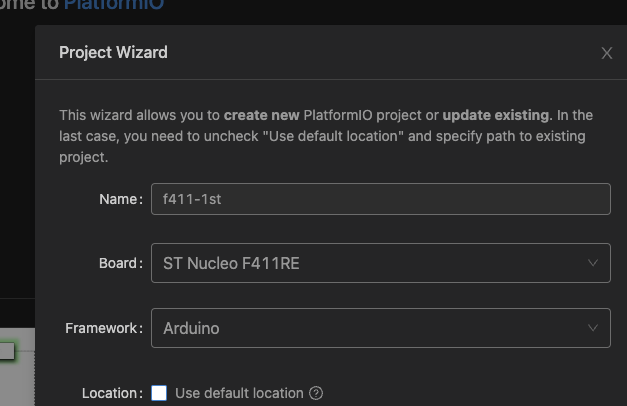Close the Project Wizard dialog
Screen dimensions: 627x406
(606, 54)
